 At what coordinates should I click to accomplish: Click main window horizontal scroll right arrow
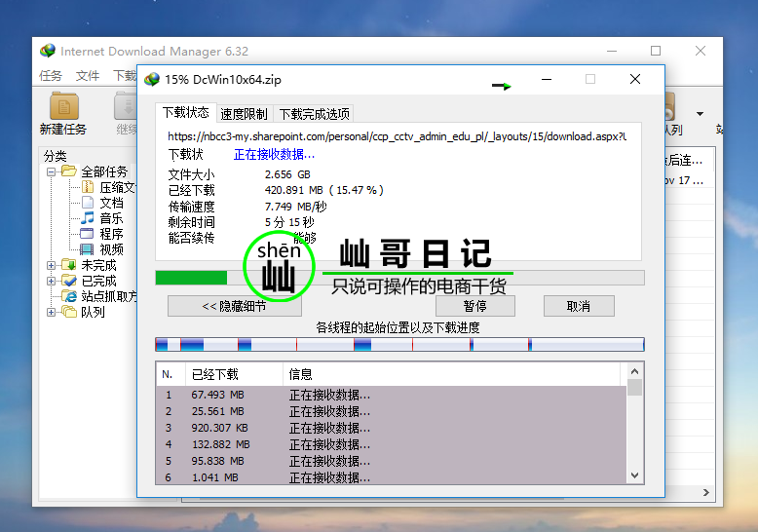pyautogui.click(x=706, y=492)
